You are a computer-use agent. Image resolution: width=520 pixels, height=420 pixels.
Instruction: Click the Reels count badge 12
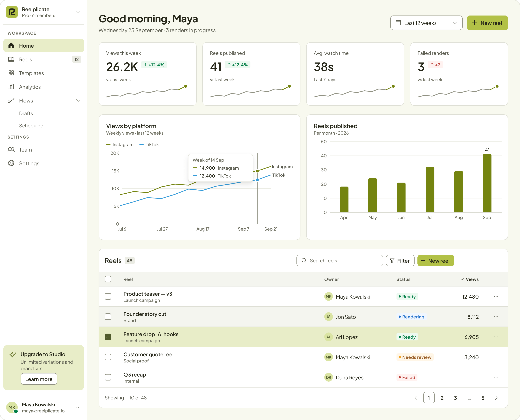[x=77, y=59]
